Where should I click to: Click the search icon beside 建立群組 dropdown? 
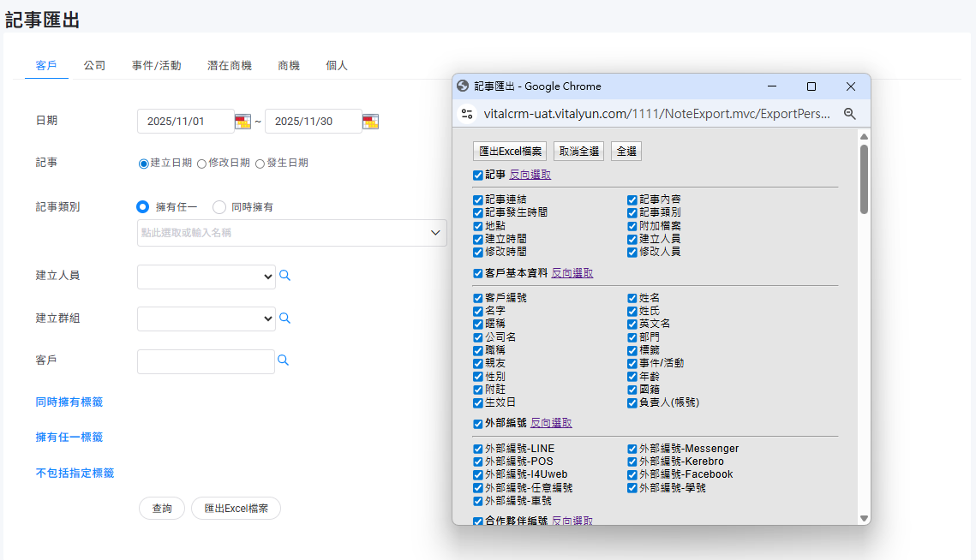285,318
